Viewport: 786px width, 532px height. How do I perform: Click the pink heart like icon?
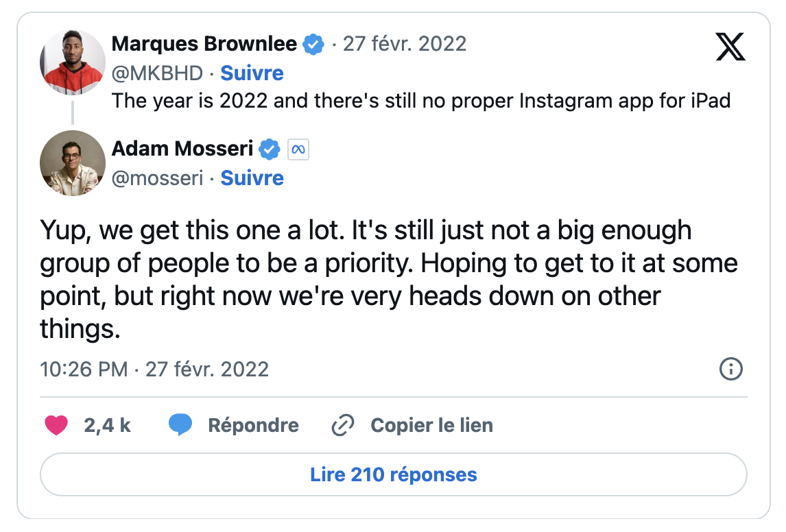(56, 425)
